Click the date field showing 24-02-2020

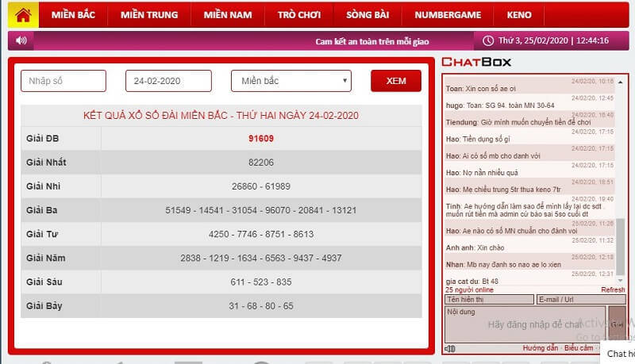tap(168, 81)
